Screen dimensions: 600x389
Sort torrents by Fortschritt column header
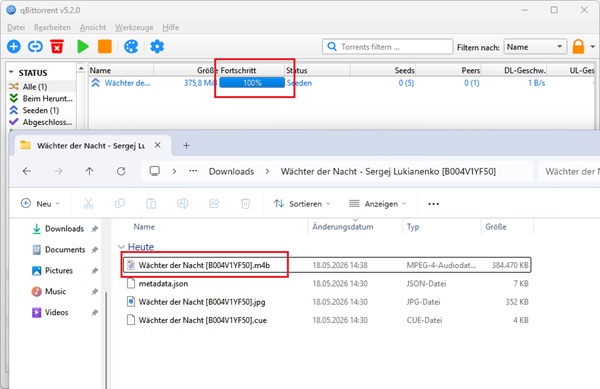pyautogui.click(x=252, y=70)
